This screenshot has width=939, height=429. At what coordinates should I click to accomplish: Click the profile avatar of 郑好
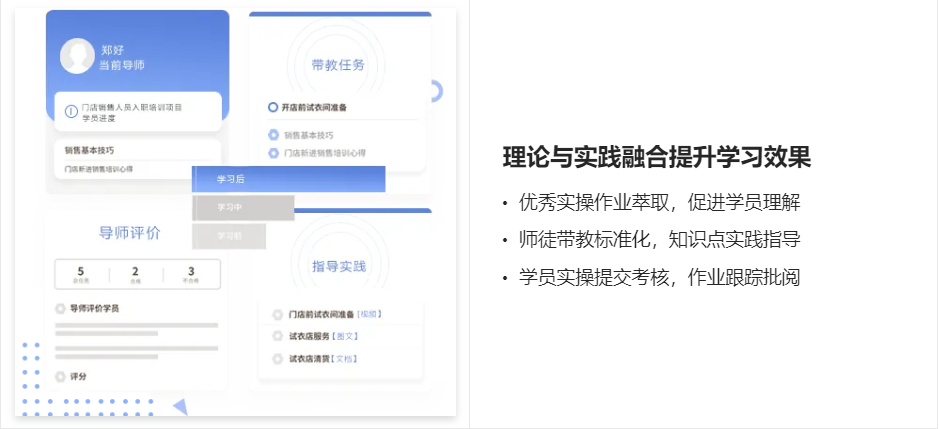pos(77,56)
